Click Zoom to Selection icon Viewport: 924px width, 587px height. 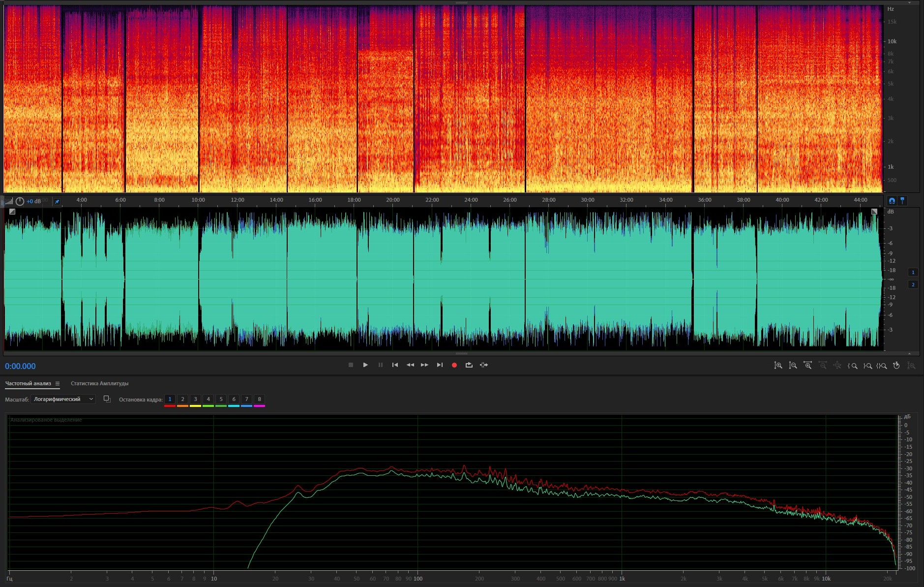882,366
